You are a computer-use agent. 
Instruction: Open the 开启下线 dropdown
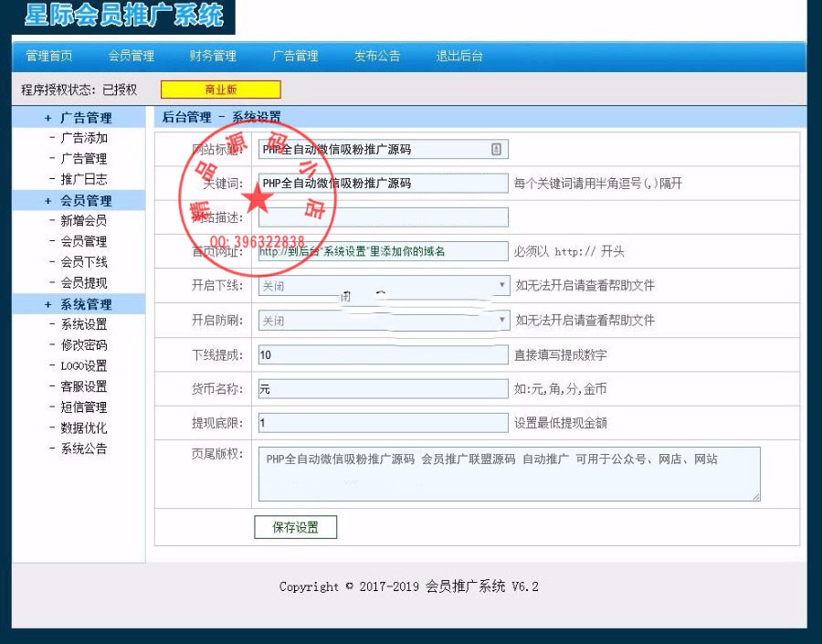502,285
